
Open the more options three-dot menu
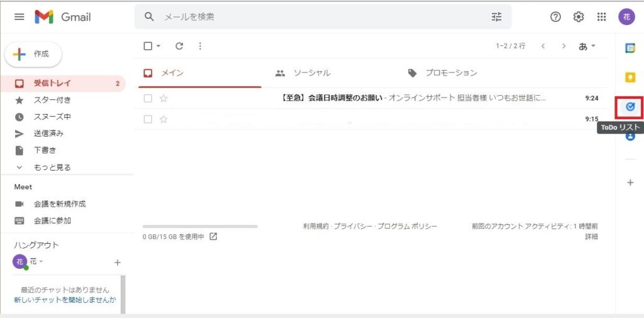tap(200, 46)
